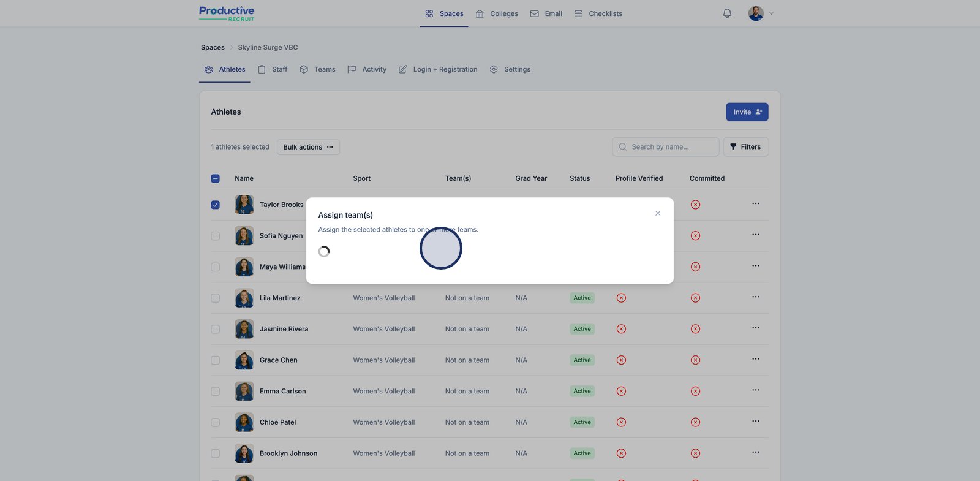
Task: Open row options for Brooklyn Johnson
Action: pyautogui.click(x=755, y=452)
